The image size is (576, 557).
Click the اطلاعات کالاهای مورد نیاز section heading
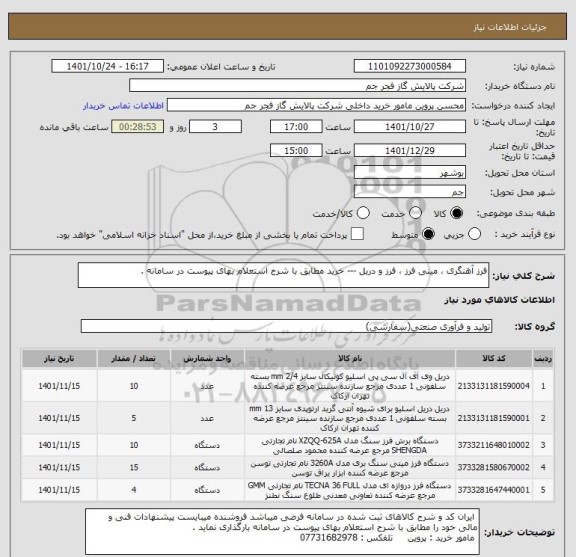[x=500, y=300]
